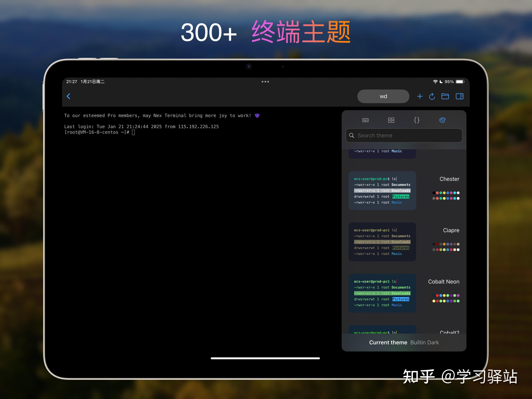Select the palette themes panel icon
The width and height of the screenshot is (532, 399).
[x=442, y=120]
